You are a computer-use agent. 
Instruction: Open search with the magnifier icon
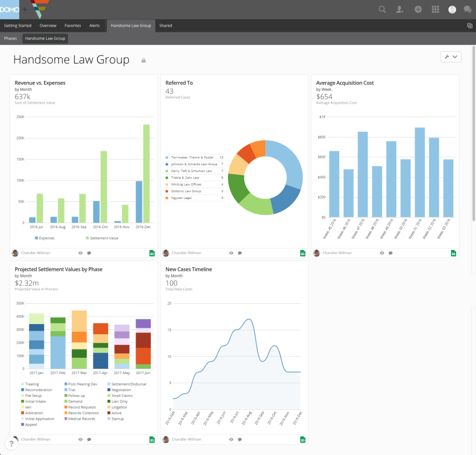pos(382,9)
